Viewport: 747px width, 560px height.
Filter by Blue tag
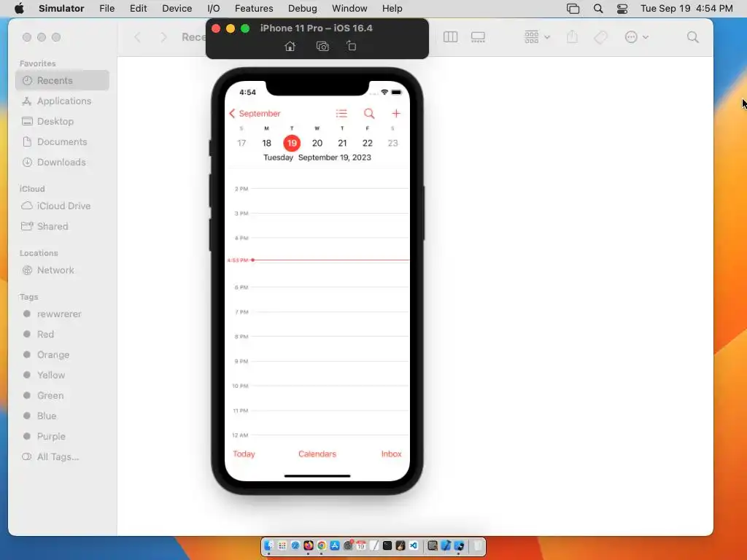pos(63,416)
